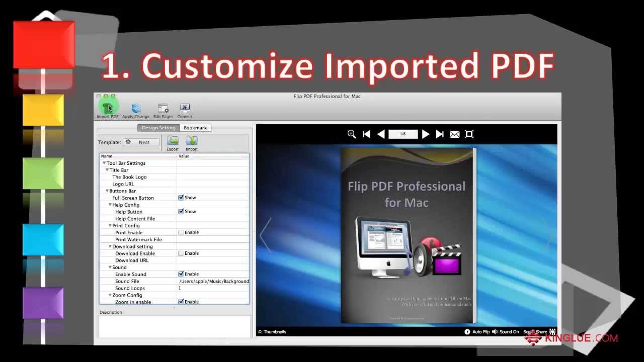Click the Social Share button
This screenshot has width=644, height=362.
point(539,332)
